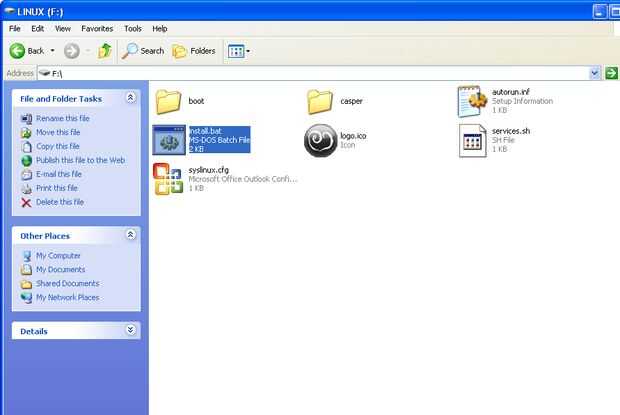The height and width of the screenshot is (415, 620).
Task: Click Move this file link
Action: point(58,132)
